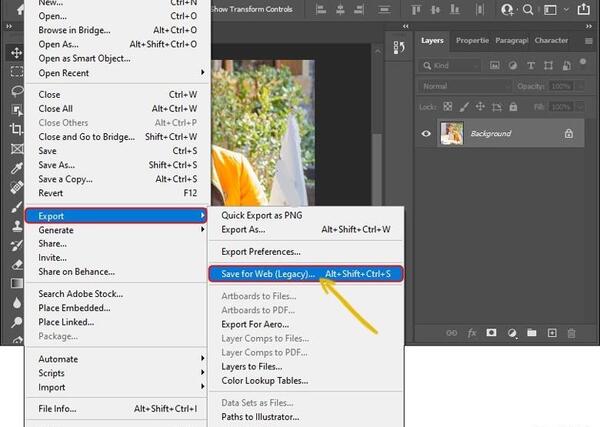Select the Move tool
600x427 pixels.
pos(16,52)
